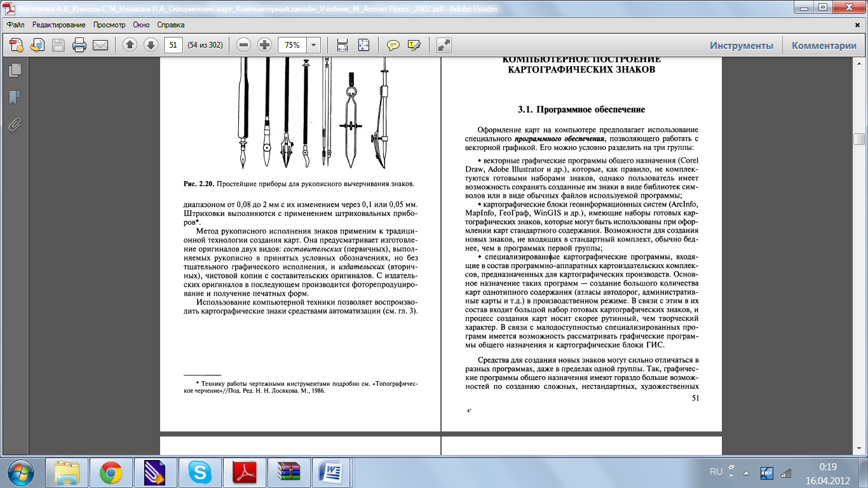Image resolution: width=868 pixels, height=488 pixels.
Task: Add a sticky note comment
Action: (x=393, y=45)
